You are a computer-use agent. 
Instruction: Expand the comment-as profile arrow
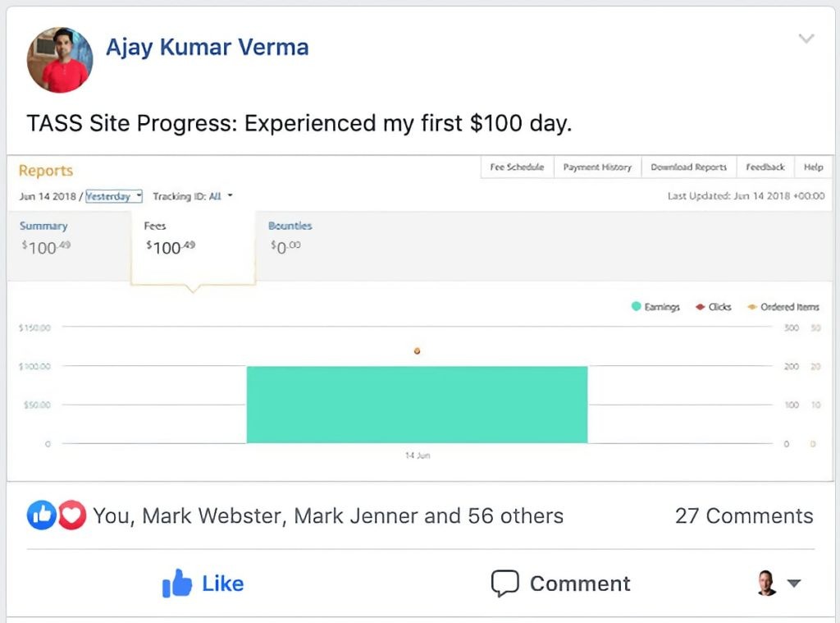[x=793, y=584]
